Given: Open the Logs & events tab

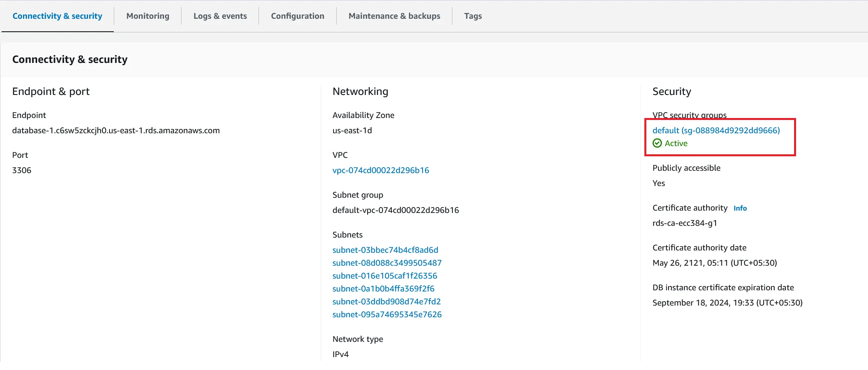Looking at the screenshot, I should pyautogui.click(x=220, y=16).
